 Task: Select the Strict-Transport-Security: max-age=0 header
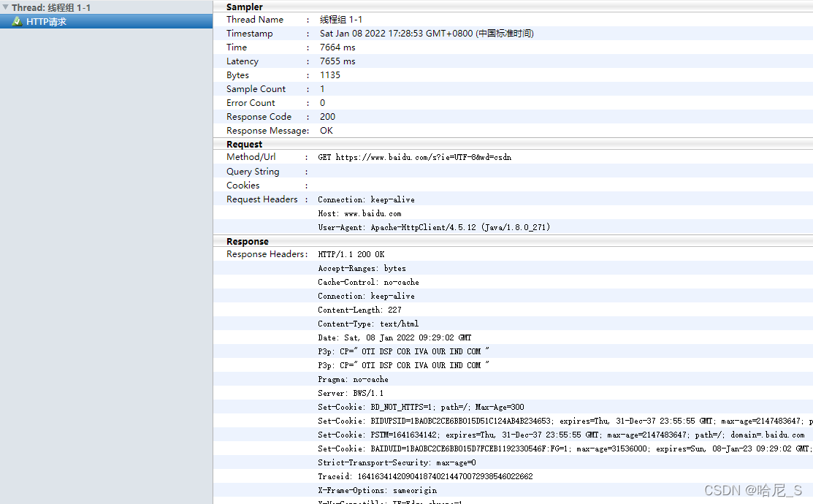(397, 463)
